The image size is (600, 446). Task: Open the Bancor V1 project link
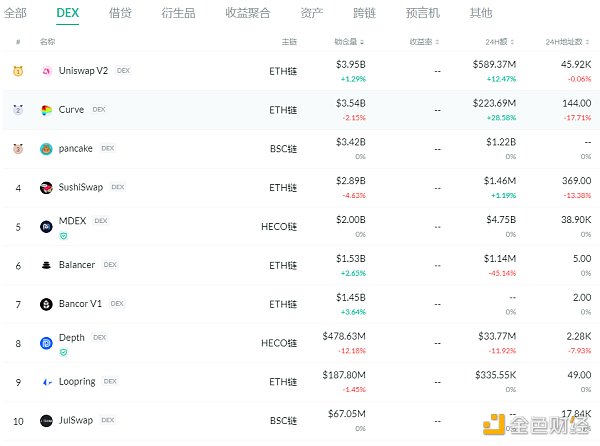80,304
